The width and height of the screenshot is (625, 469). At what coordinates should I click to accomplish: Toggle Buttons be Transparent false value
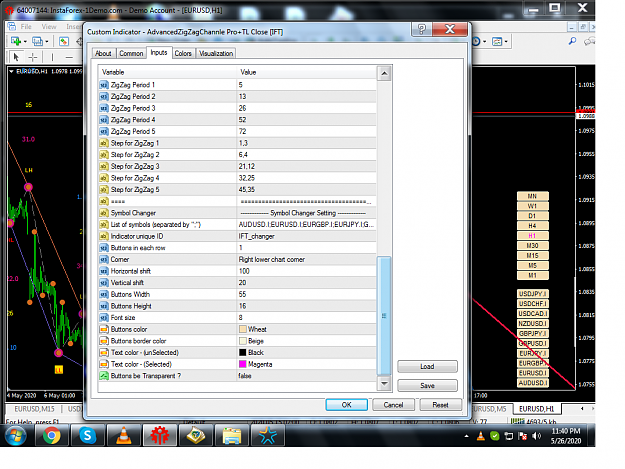coord(306,376)
